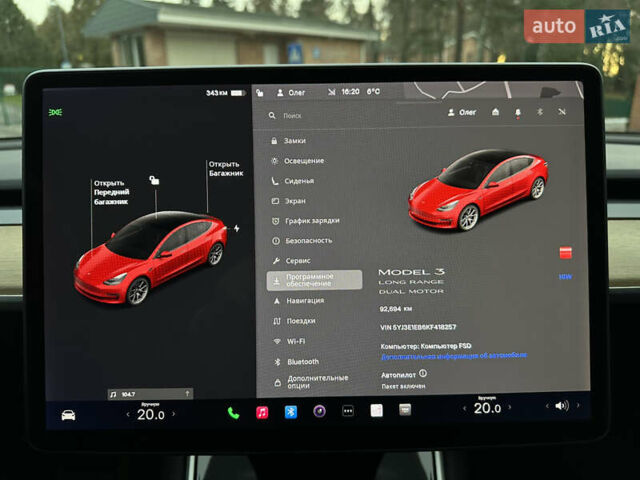The image size is (640, 480).
Task: Decrease driver temperature with left arrow
Action: (128, 415)
